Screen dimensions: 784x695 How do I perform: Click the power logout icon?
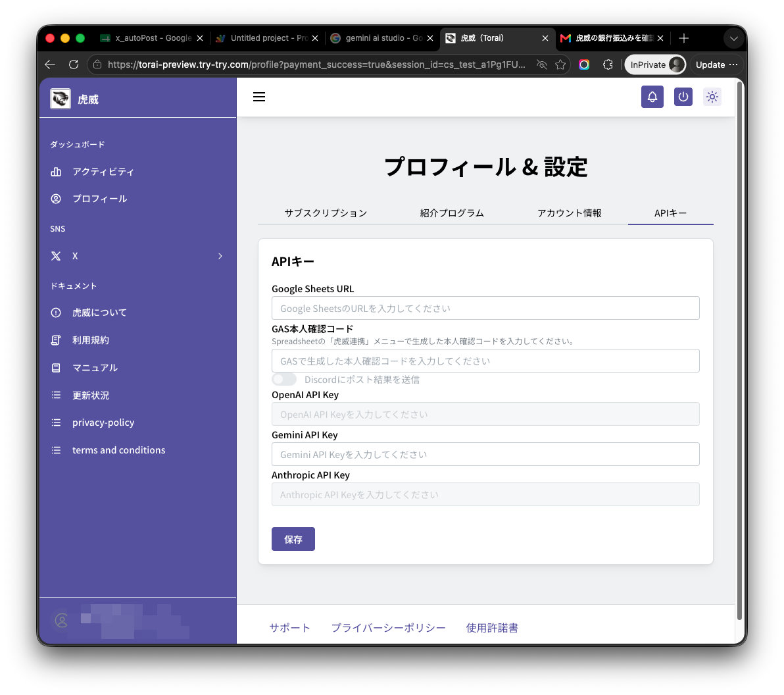[x=683, y=97]
